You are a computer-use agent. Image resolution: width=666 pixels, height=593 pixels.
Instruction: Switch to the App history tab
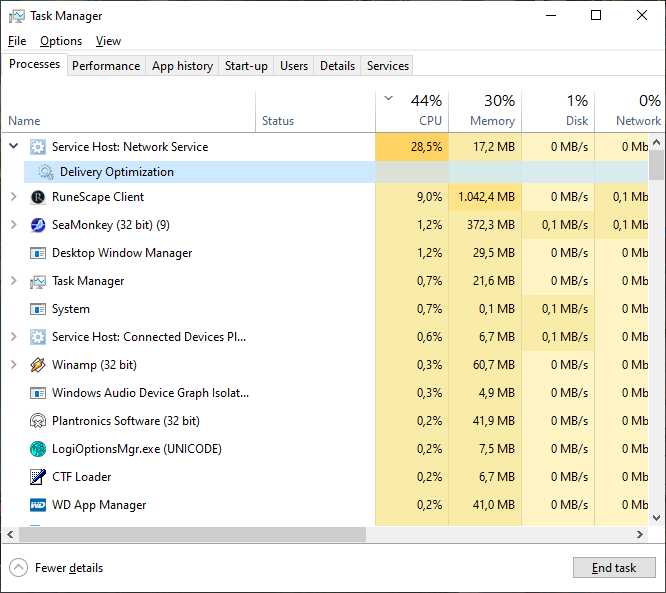click(182, 66)
